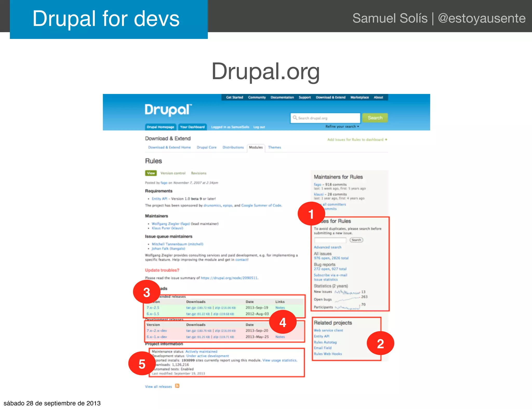Click the drunomics sponsor link
532x409 pixels.
coord(212,205)
